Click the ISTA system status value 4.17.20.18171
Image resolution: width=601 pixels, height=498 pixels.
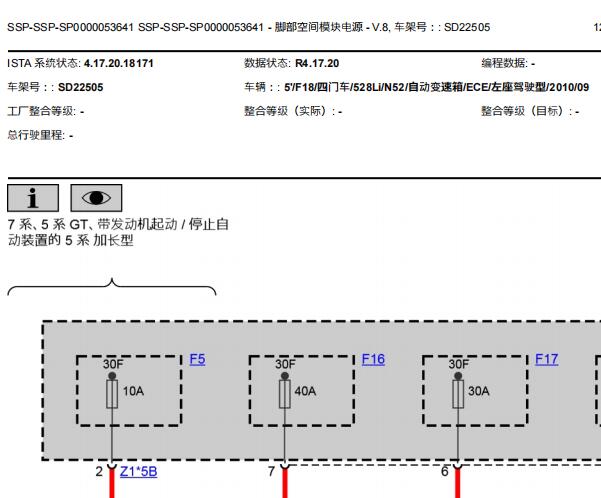(119, 63)
